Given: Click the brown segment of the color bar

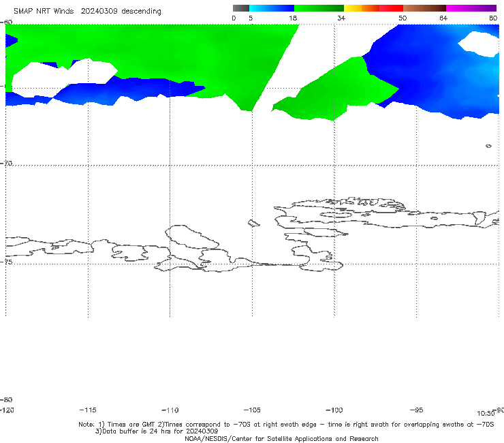Looking at the screenshot, I should (424, 8).
